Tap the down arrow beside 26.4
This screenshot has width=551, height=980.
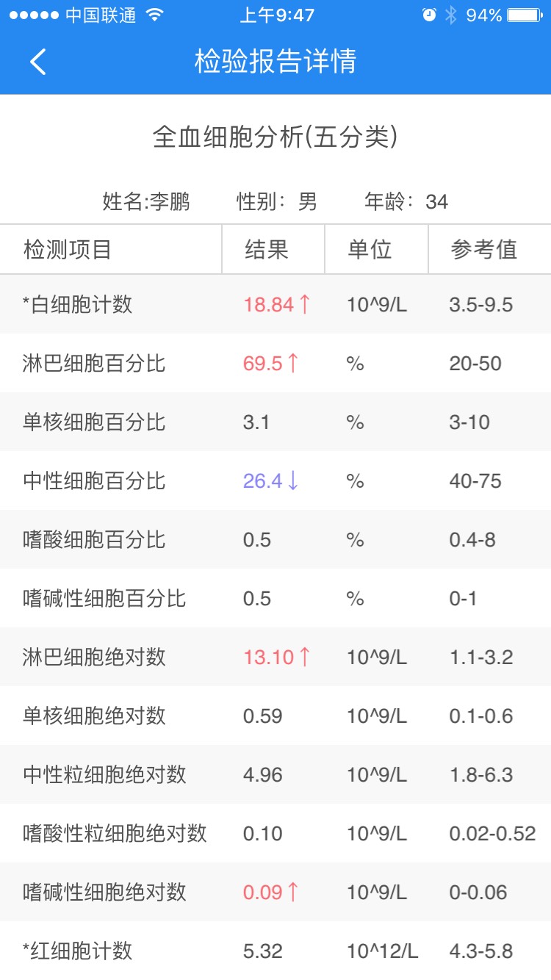pos(293,481)
